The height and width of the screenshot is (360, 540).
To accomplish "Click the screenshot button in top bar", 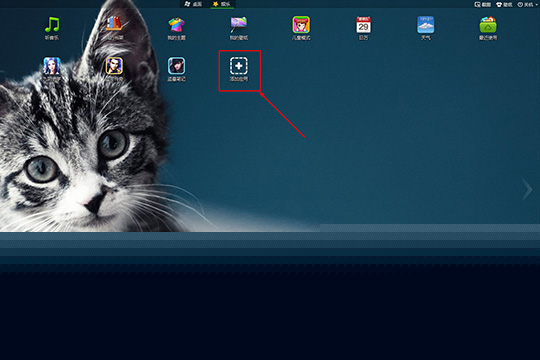I will (x=482, y=4).
